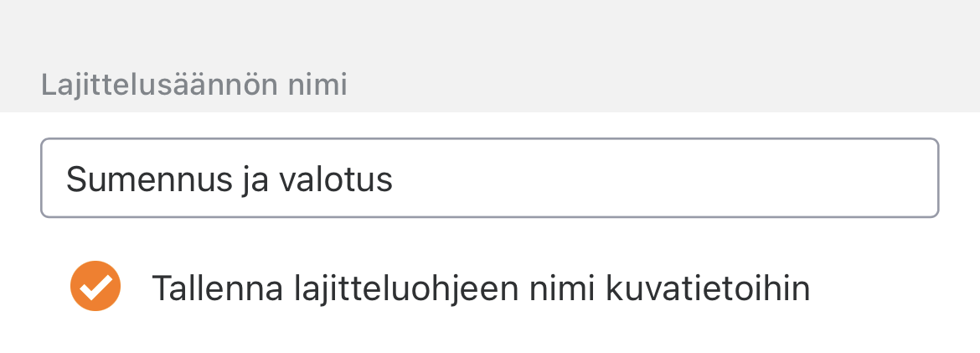Disable saving the sorting guide name to image data
Viewport: 980px width, 353px height.
[x=95, y=287]
